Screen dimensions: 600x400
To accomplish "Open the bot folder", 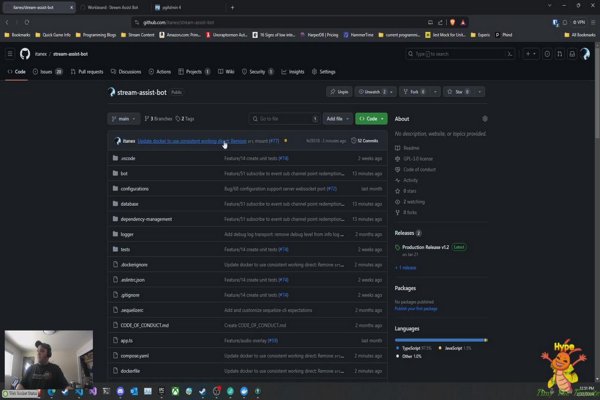I will 124,173.
